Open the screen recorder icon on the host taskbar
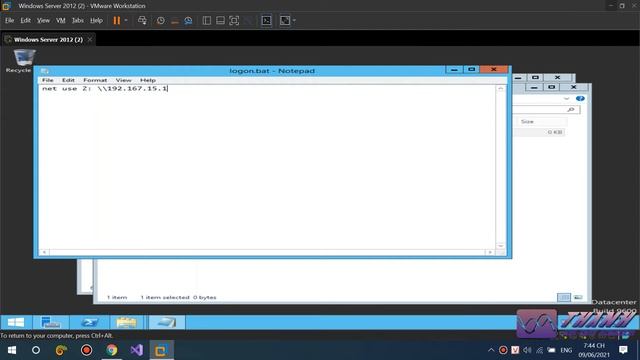The width and height of the screenshot is (640, 360). 86,350
